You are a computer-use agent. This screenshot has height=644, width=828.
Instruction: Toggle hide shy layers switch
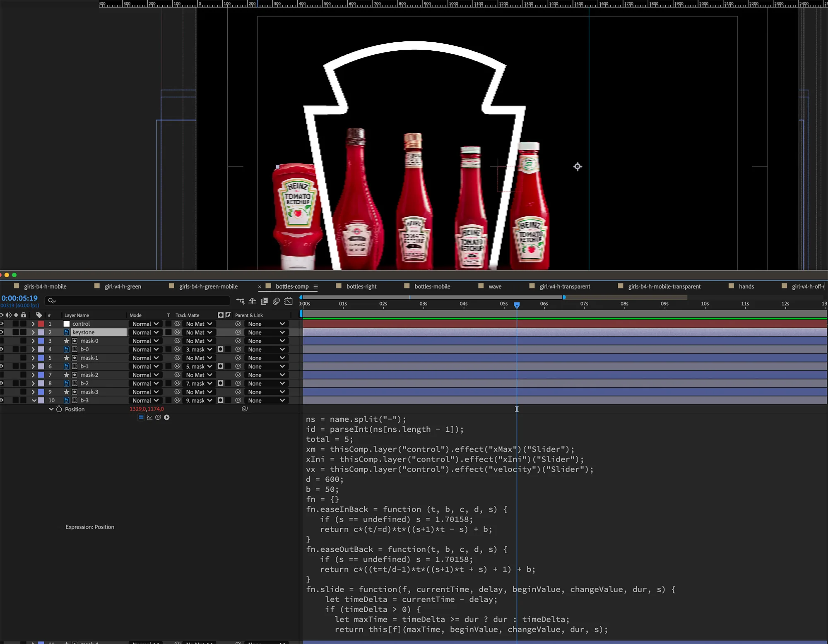(252, 301)
